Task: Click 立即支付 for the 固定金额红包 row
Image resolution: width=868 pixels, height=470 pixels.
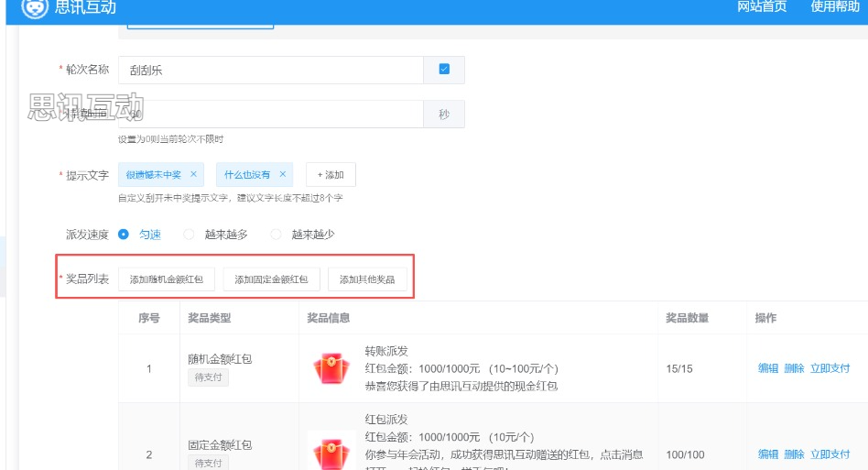Action: tap(830, 454)
